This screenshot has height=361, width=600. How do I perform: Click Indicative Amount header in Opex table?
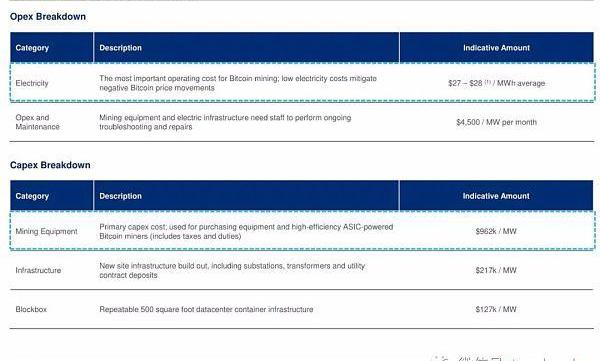(x=496, y=48)
